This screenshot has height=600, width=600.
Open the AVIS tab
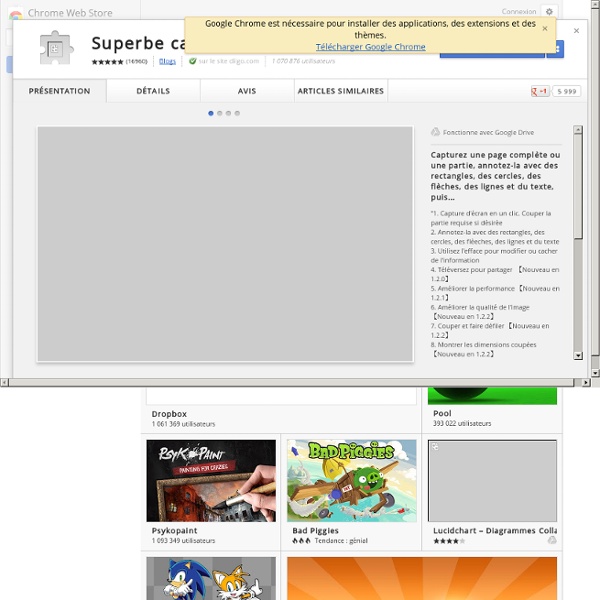click(x=247, y=91)
